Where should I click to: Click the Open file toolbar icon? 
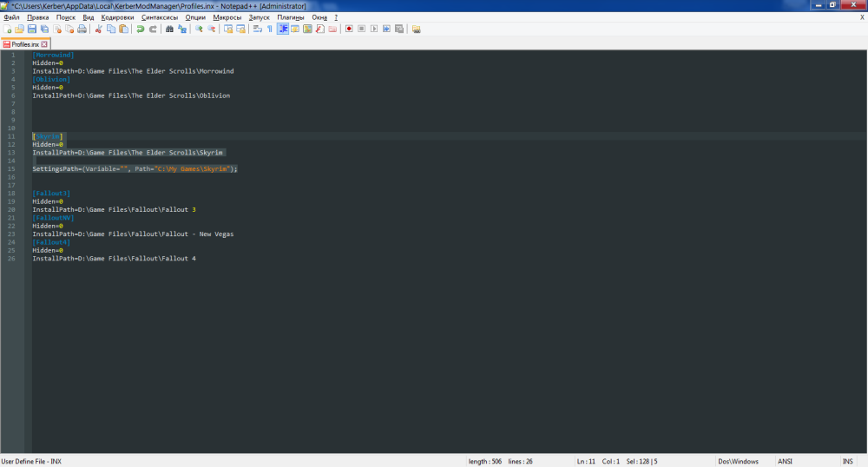click(19, 29)
